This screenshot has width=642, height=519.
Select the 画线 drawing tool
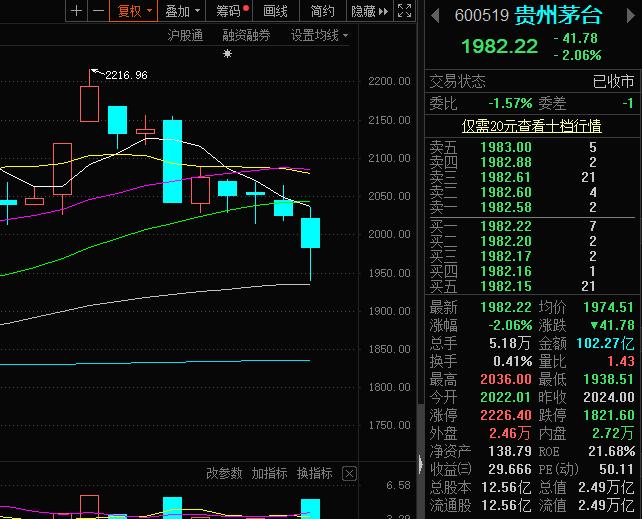tap(276, 11)
